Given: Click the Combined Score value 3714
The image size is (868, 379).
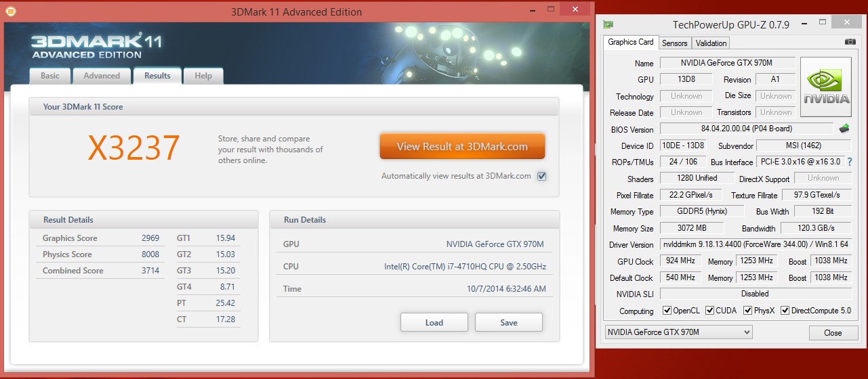Looking at the screenshot, I should tap(150, 271).
